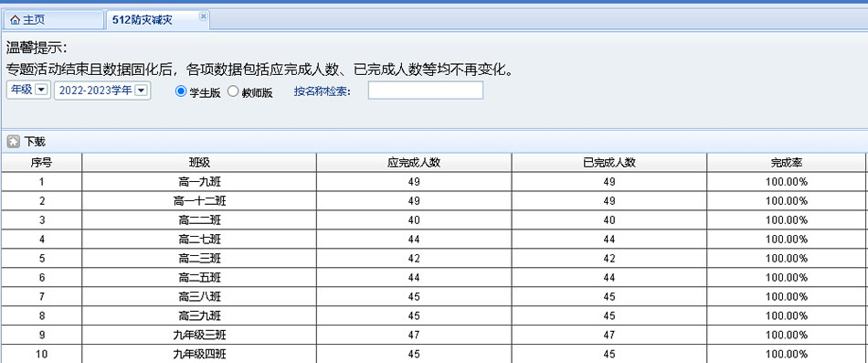
Task: Click the 下载 download button text
Action: tap(35, 142)
